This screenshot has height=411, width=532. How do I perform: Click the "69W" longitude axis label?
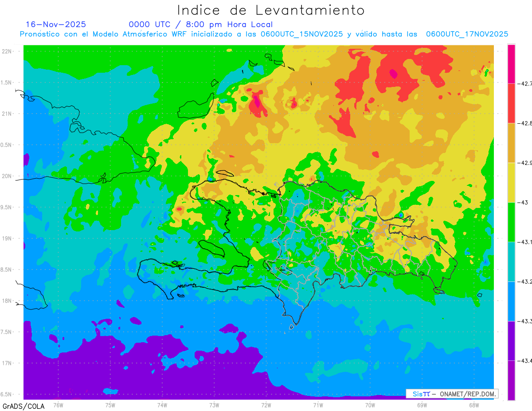click(x=422, y=405)
